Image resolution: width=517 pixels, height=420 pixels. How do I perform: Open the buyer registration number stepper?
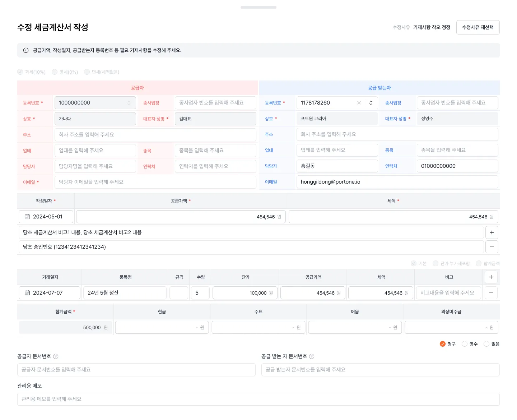point(371,103)
